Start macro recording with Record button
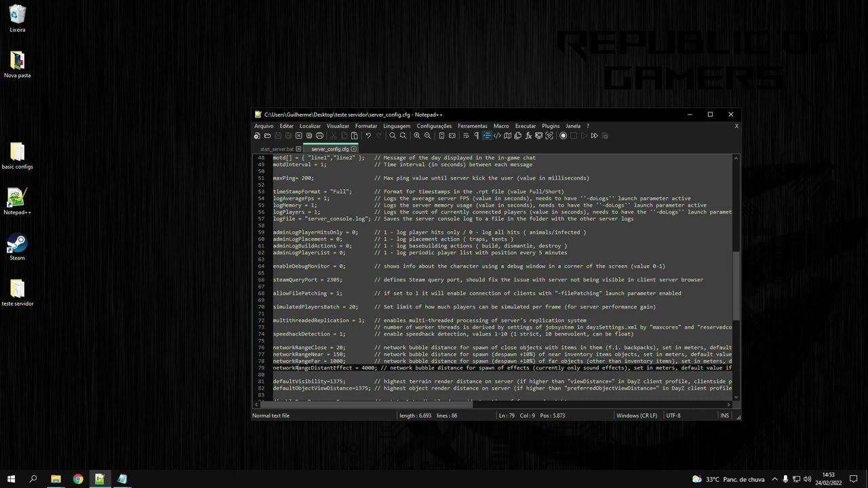The image size is (868, 488). (563, 136)
